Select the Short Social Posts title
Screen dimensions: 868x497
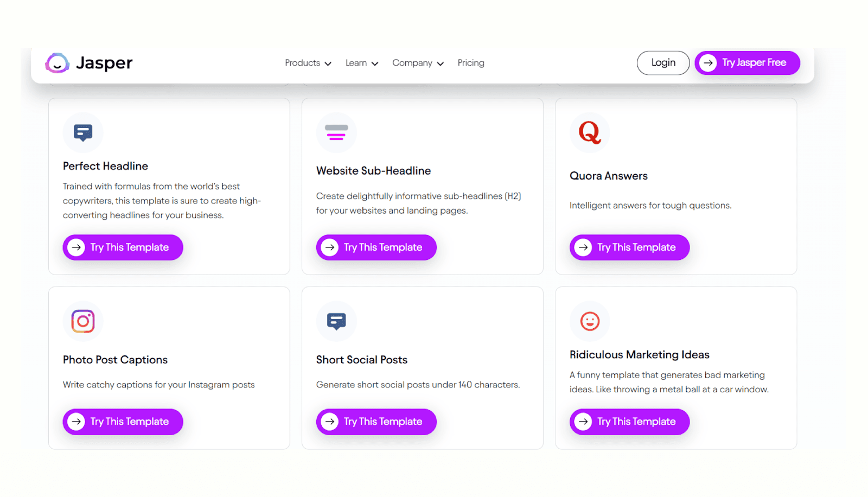click(x=362, y=360)
